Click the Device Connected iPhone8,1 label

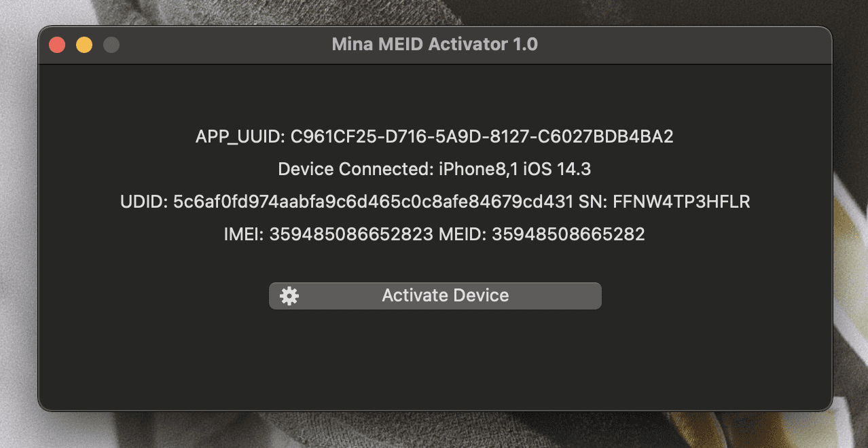(435, 169)
